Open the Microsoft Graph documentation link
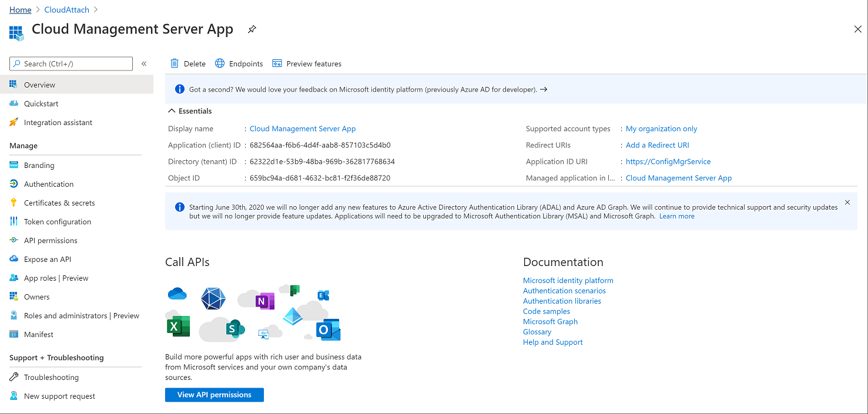868x414 pixels. pos(551,322)
